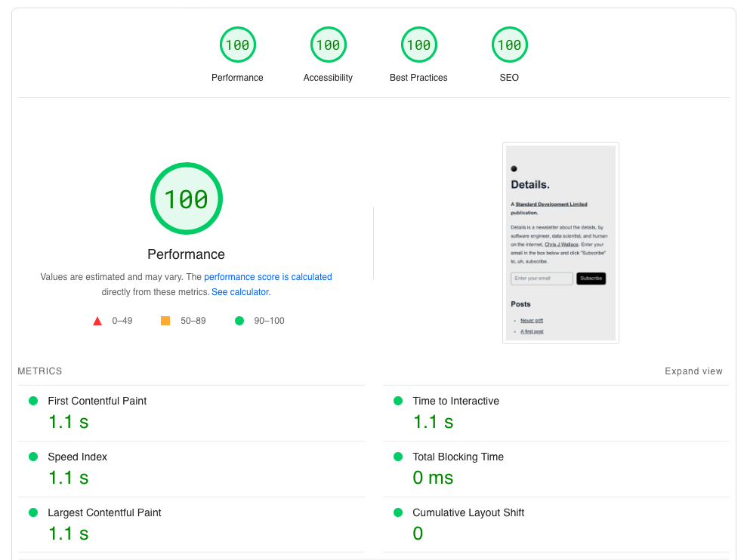Click the Best Practices score gauge
This screenshot has width=744, height=560.
click(419, 45)
